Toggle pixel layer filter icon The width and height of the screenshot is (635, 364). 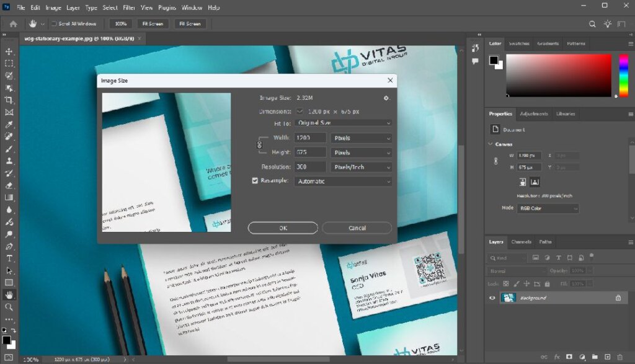[x=535, y=258]
